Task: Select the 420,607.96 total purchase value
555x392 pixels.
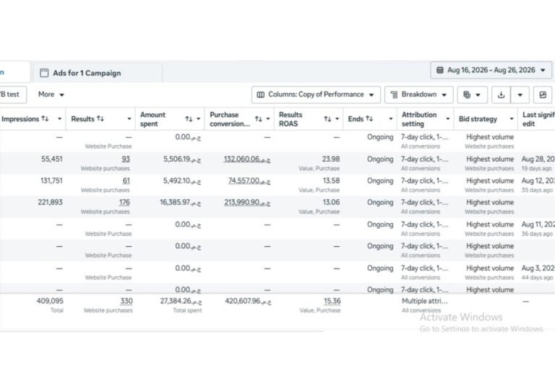Action: click(x=248, y=301)
